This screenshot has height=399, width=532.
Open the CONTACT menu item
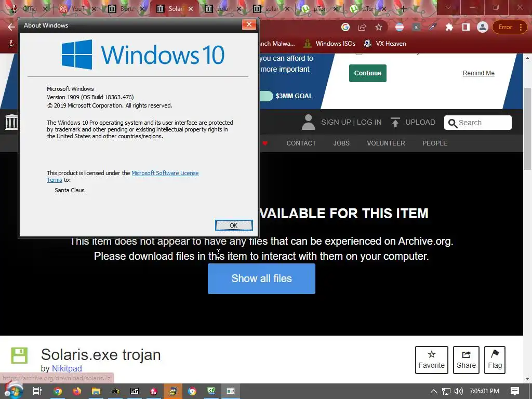(x=301, y=143)
